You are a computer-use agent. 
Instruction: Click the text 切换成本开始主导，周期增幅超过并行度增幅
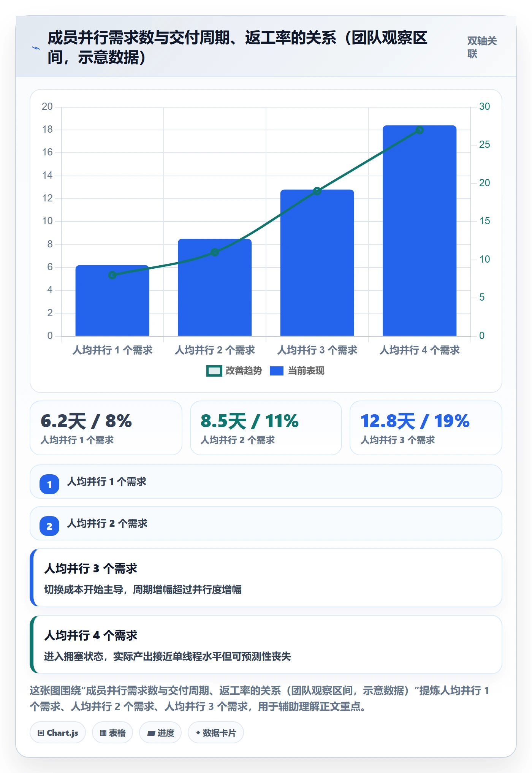click(x=143, y=589)
